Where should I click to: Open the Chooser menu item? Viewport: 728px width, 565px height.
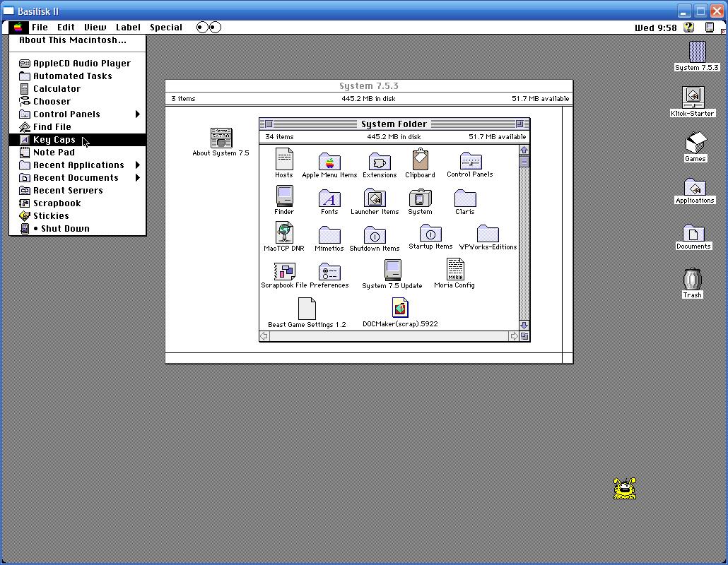coord(78,102)
